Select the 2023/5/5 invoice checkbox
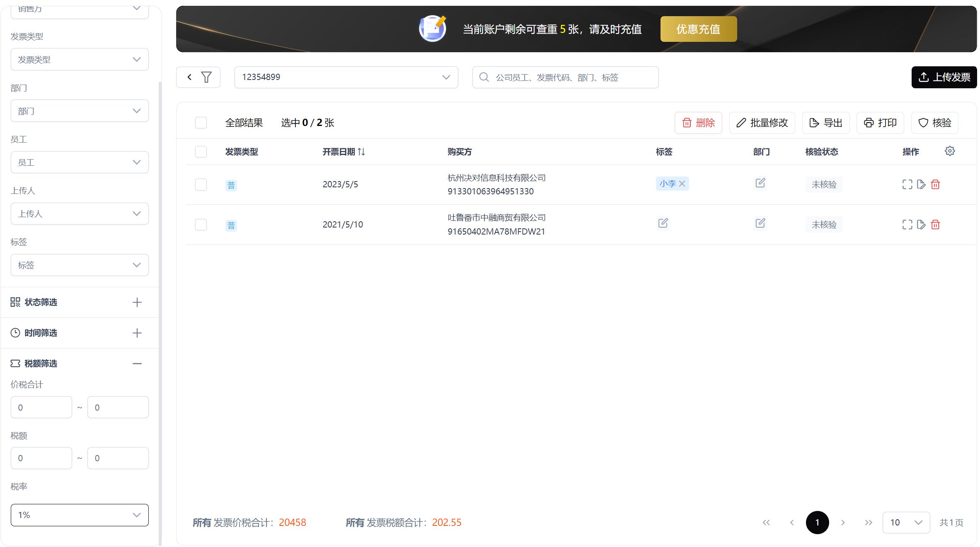 pos(201,184)
